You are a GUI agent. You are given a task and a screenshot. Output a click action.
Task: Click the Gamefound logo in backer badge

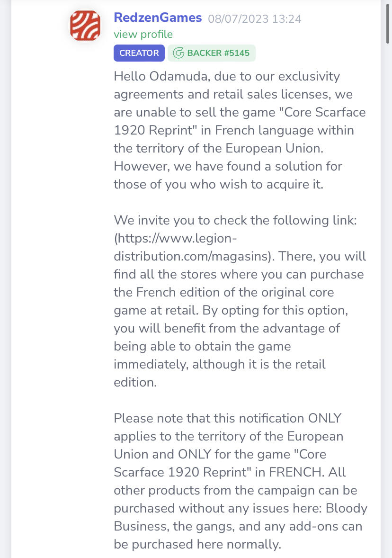[178, 53]
